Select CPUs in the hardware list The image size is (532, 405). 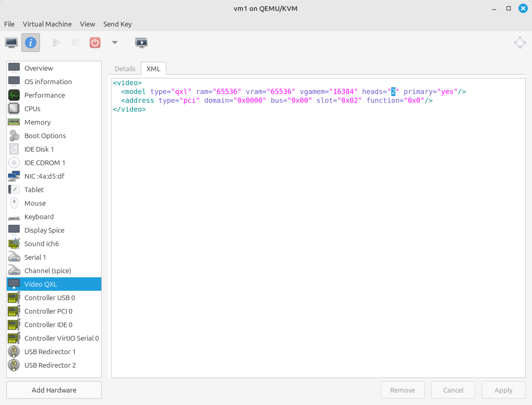pyautogui.click(x=32, y=109)
